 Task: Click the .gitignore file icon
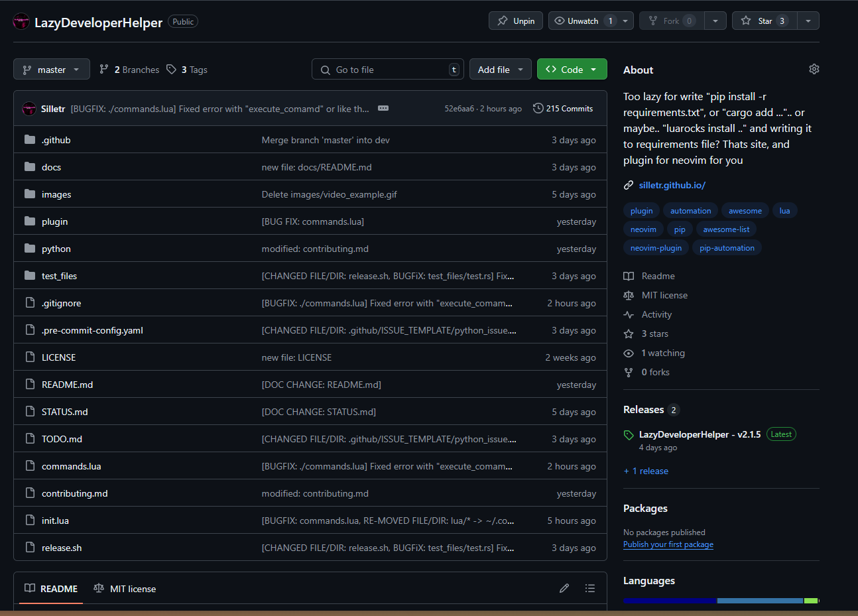click(30, 302)
